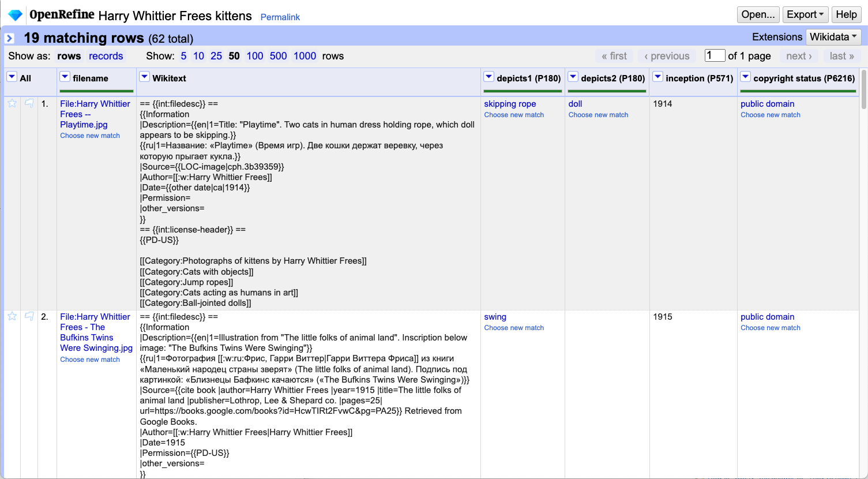Flag the first row
Screen dimensions: 868x479
pos(29,103)
